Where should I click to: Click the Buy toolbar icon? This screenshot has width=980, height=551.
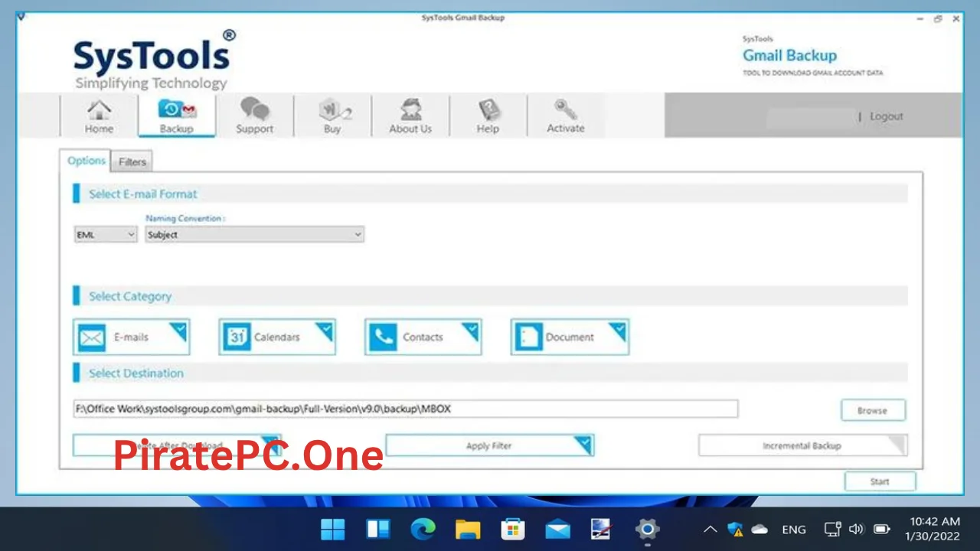(332, 116)
